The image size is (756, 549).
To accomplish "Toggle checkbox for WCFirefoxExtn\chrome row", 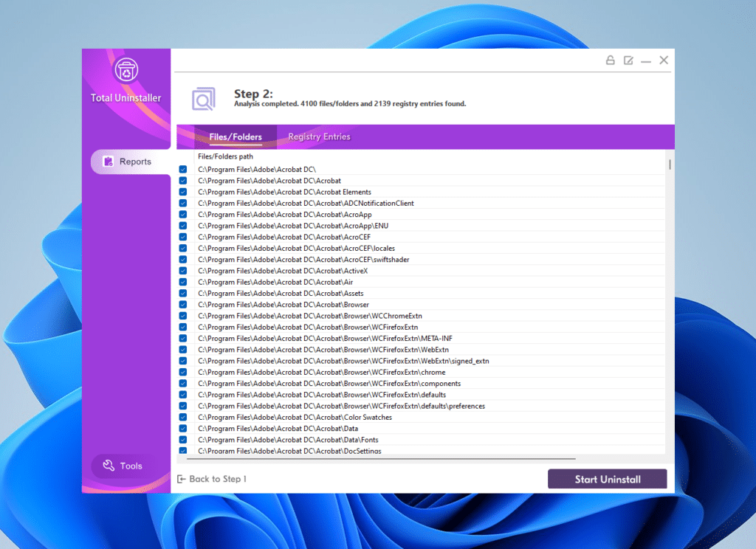I will pyautogui.click(x=183, y=372).
